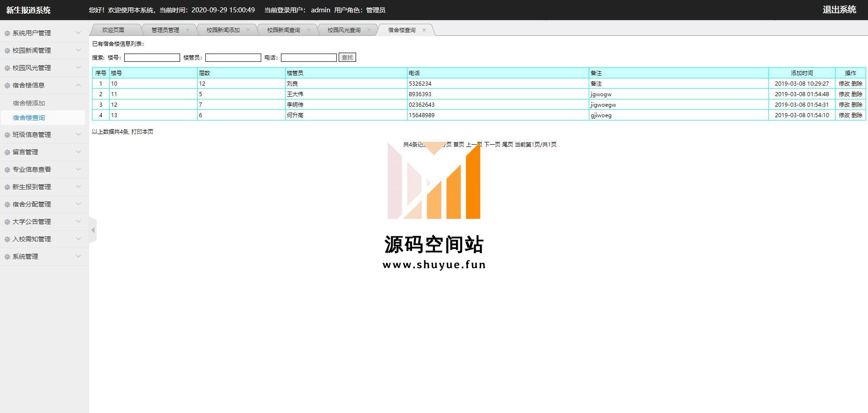
Task: Expand 系统管理 chevron
Action: (78, 256)
